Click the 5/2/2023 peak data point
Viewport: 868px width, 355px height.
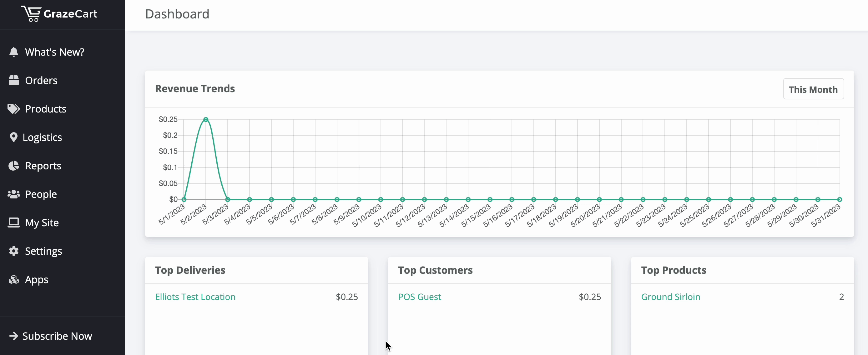point(206,119)
